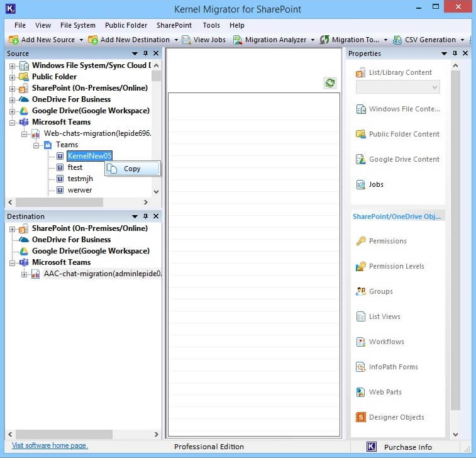Click the Permissions key icon
The height and width of the screenshot is (458, 476).
[361, 241]
